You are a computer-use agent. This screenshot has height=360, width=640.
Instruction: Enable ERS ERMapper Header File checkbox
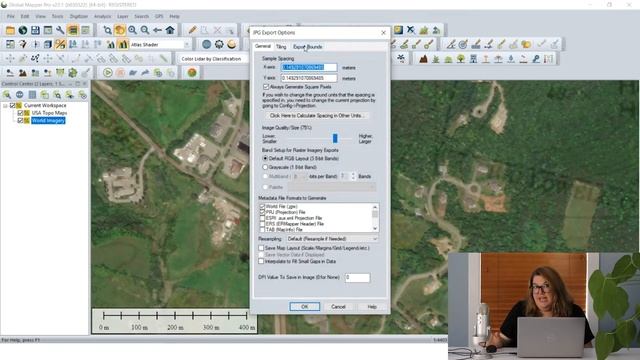[262, 224]
